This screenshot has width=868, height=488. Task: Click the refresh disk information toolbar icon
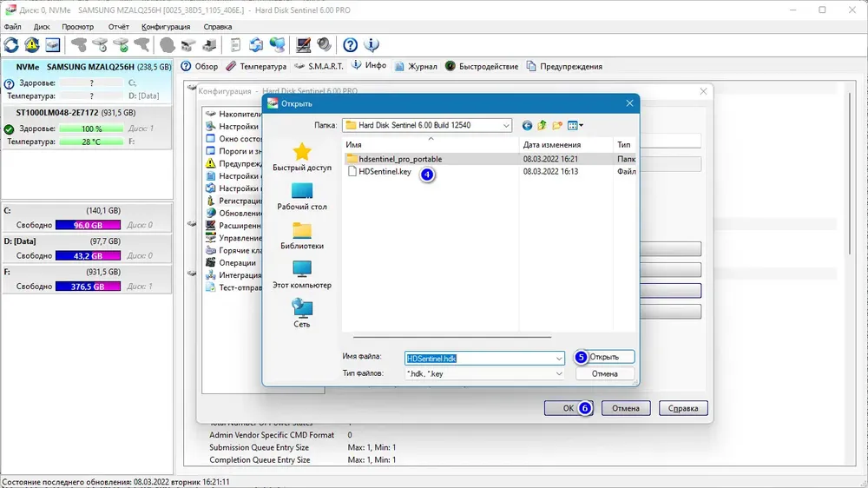[x=11, y=45]
